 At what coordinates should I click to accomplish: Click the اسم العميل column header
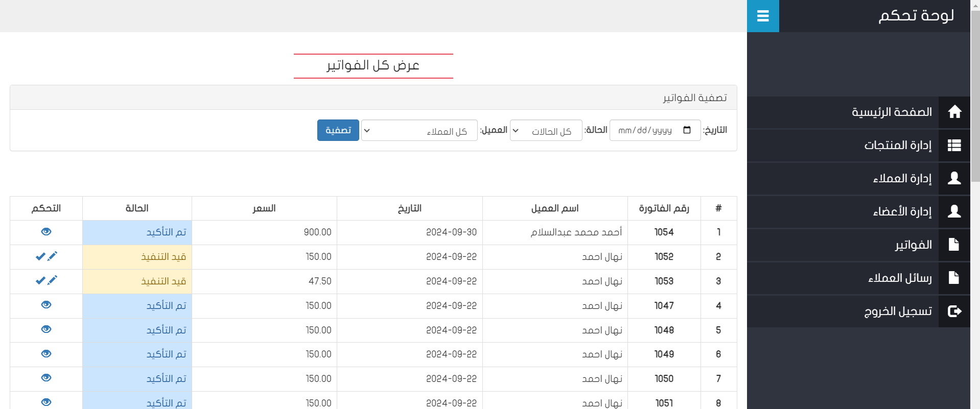coord(555,208)
